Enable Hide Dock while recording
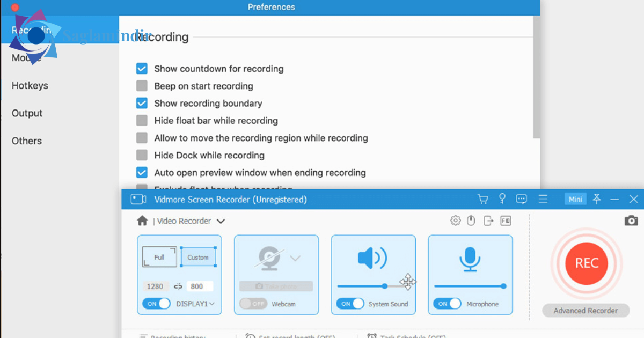The height and width of the screenshot is (338, 644). pyautogui.click(x=142, y=155)
